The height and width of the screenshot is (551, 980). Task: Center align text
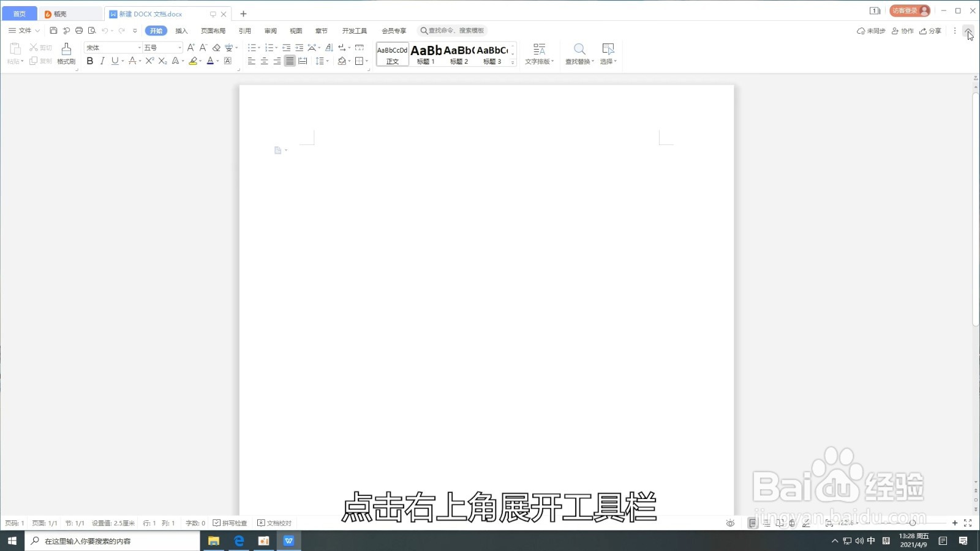(264, 61)
